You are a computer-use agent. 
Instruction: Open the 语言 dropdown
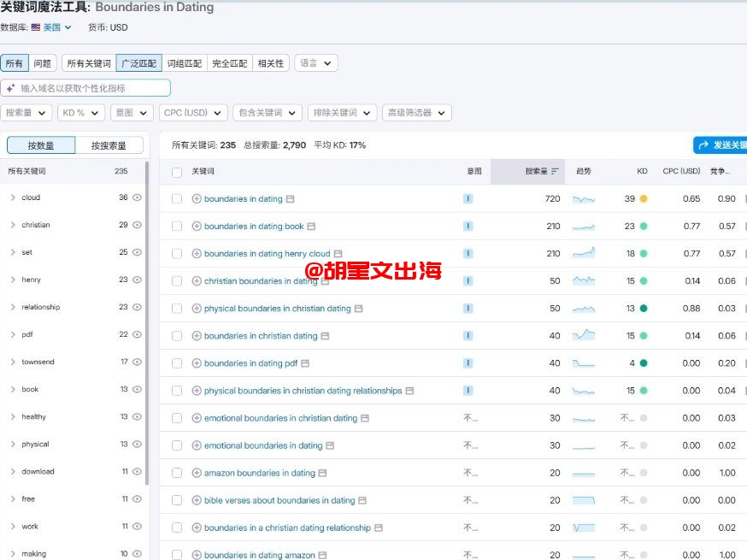316,63
